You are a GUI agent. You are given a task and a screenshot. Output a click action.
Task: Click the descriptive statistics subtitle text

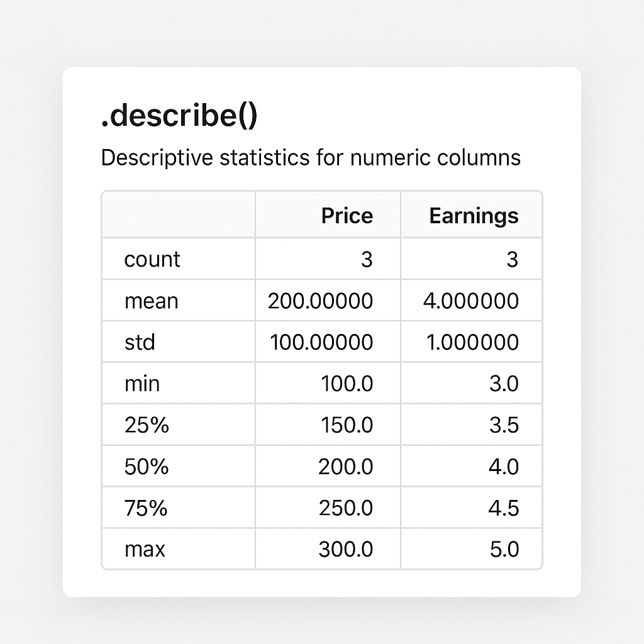(x=311, y=157)
